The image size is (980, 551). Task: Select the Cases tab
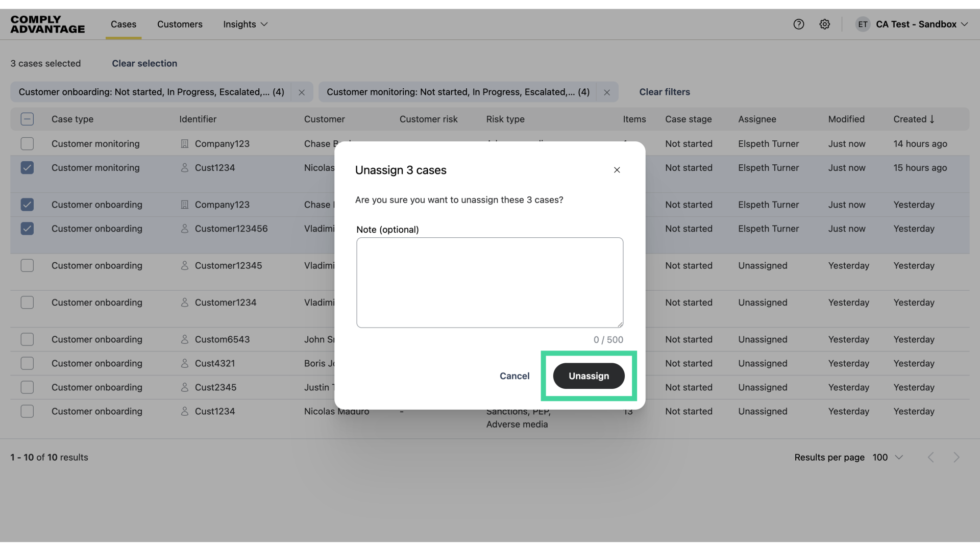pyautogui.click(x=124, y=24)
